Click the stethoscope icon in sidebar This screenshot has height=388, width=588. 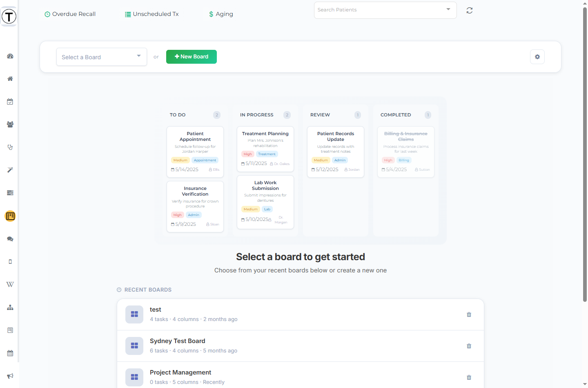click(10, 147)
